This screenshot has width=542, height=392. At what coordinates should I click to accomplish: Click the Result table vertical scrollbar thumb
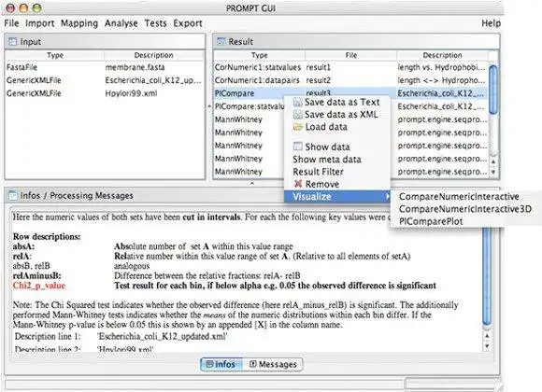click(493, 90)
